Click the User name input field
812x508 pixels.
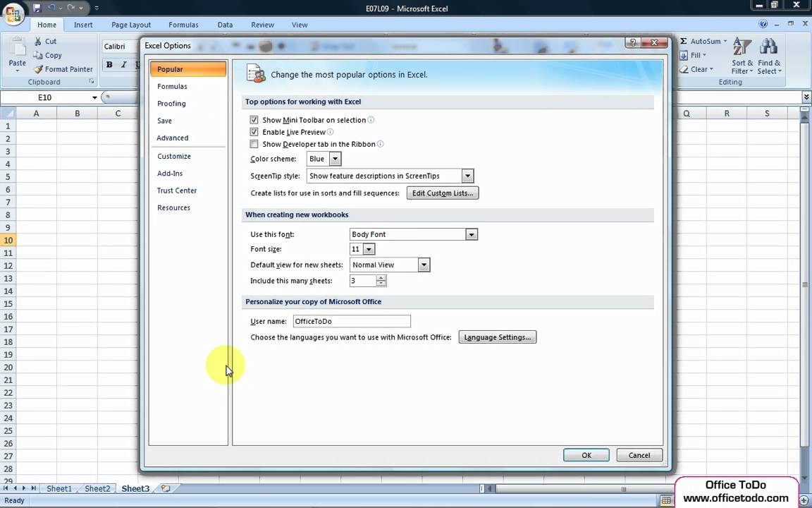(352, 322)
